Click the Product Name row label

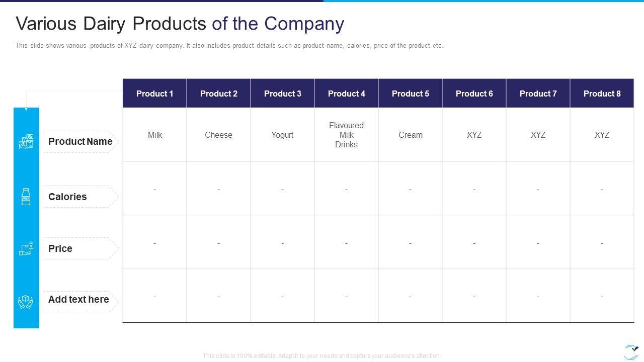point(80,142)
